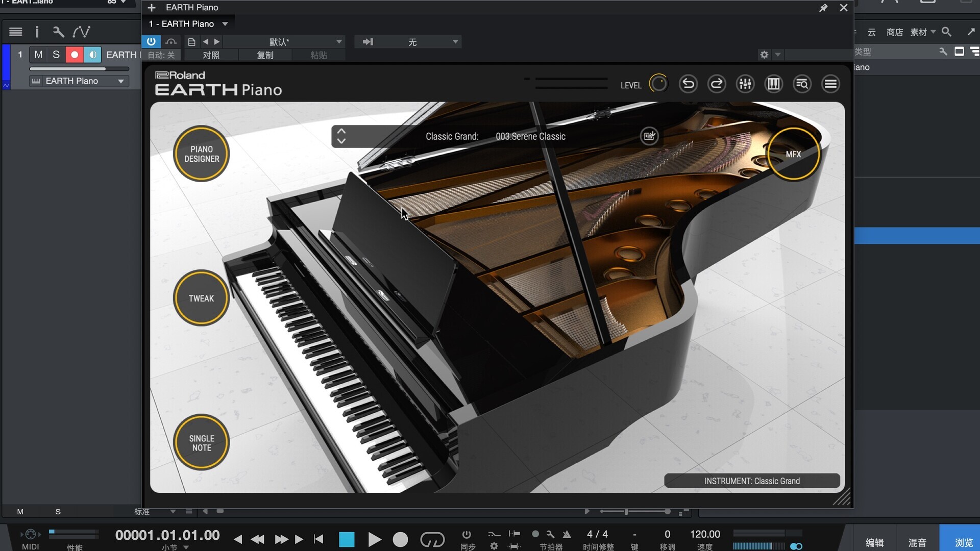The image size is (980, 551).
Task: Open the MFX effects panel
Action: [x=793, y=154]
